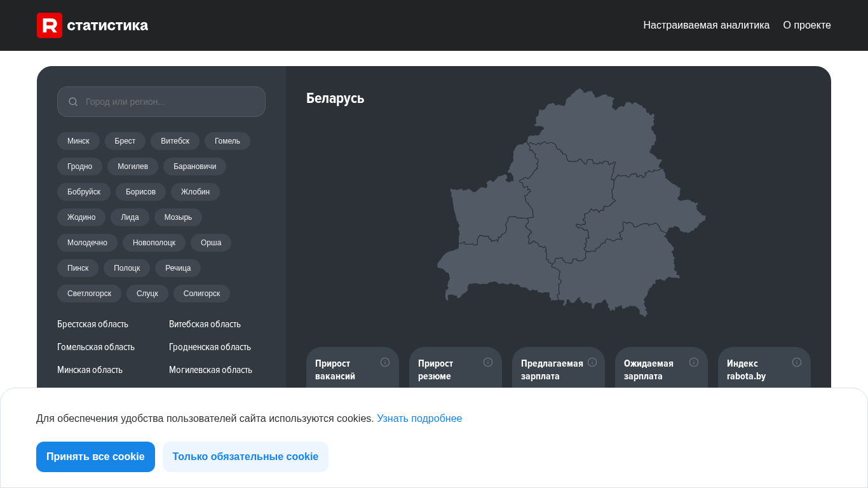
Task: Open info icon for Прирост вакансий
Action: [385, 362]
